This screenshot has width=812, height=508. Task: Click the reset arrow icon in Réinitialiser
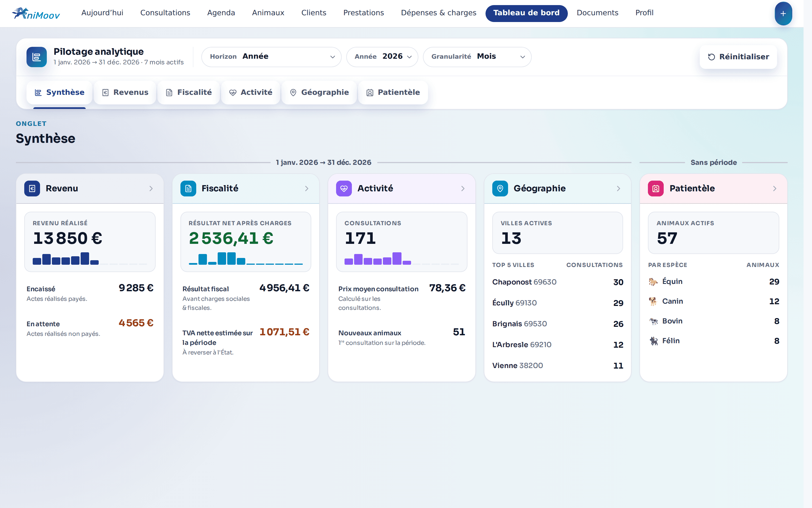(711, 57)
